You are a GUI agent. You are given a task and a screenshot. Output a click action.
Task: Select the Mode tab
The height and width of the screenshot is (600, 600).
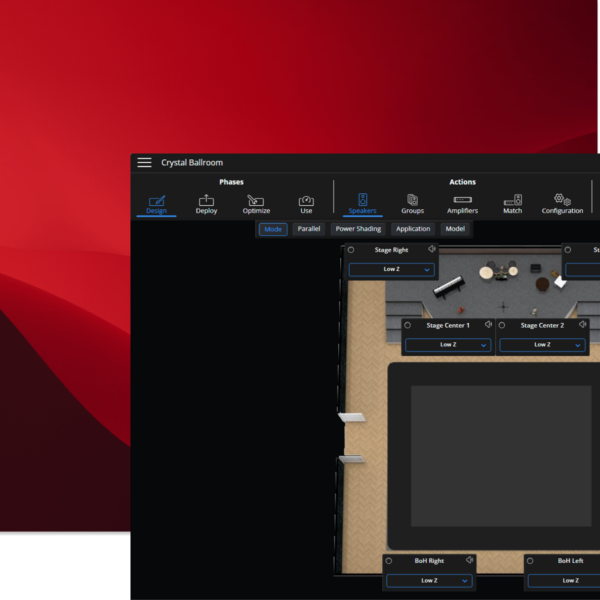tap(273, 229)
